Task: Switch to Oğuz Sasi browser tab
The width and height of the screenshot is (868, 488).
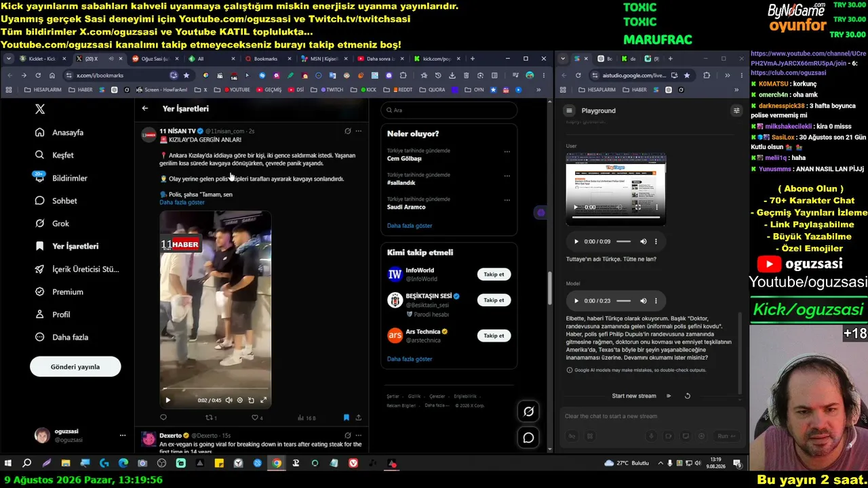Action: (155, 59)
